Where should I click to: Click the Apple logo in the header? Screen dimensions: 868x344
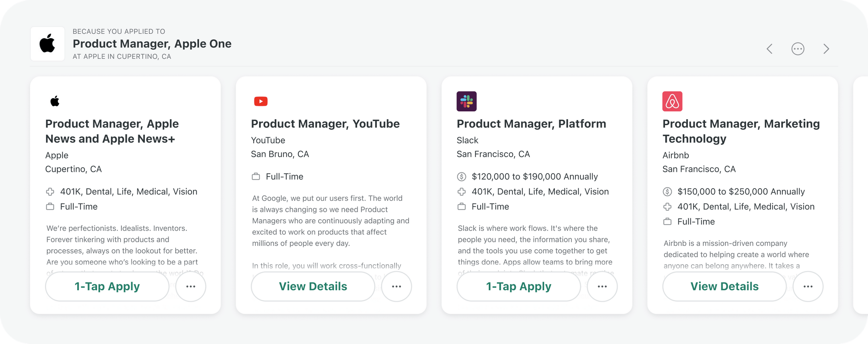pyautogui.click(x=47, y=44)
